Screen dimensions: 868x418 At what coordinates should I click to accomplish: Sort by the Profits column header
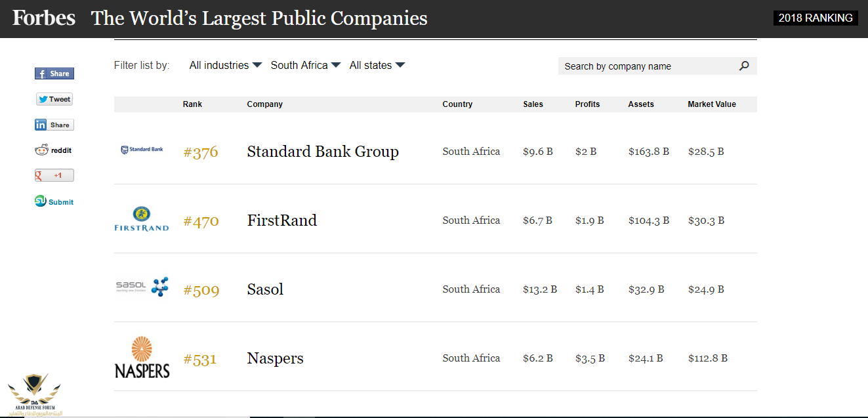tap(587, 104)
